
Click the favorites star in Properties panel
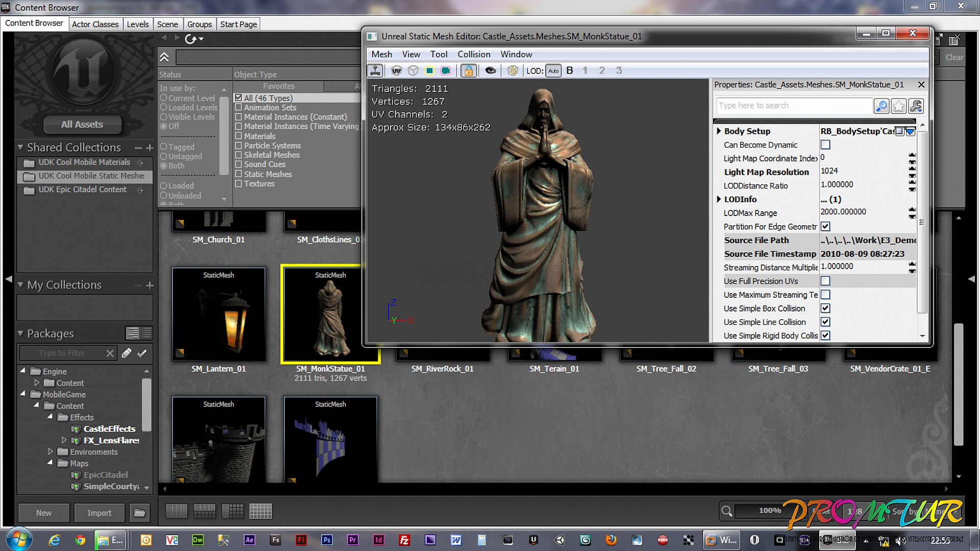pos(898,106)
